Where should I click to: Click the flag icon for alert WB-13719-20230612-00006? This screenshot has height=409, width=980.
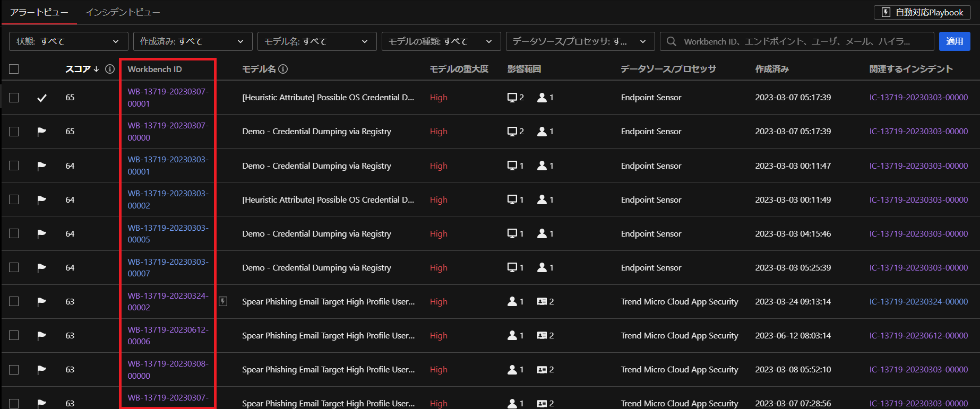[41, 336]
